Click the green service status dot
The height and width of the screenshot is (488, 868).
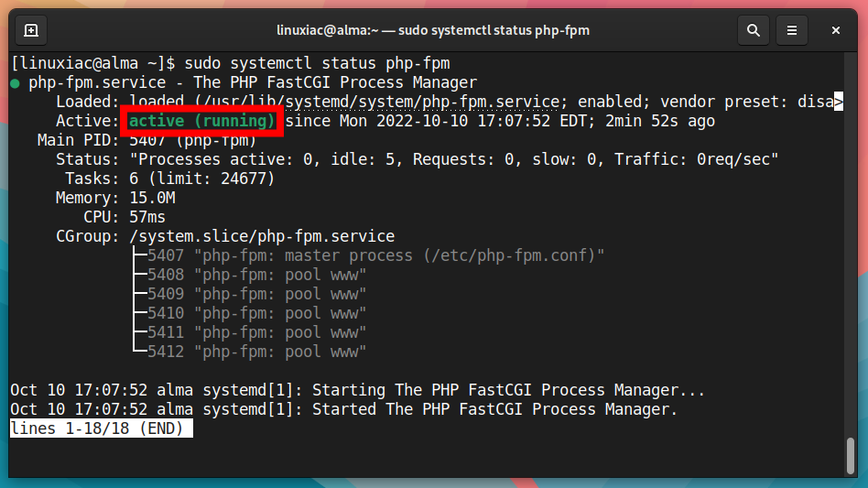click(15, 83)
